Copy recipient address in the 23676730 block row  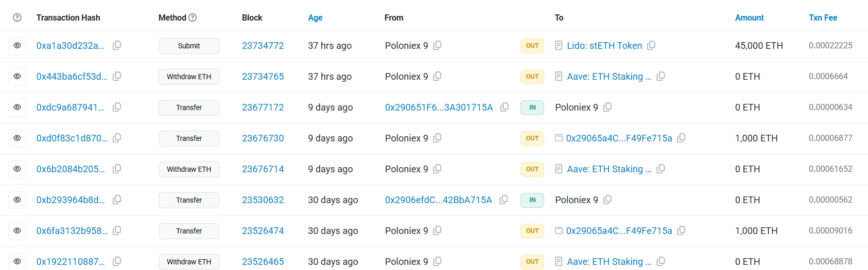point(681,138)
